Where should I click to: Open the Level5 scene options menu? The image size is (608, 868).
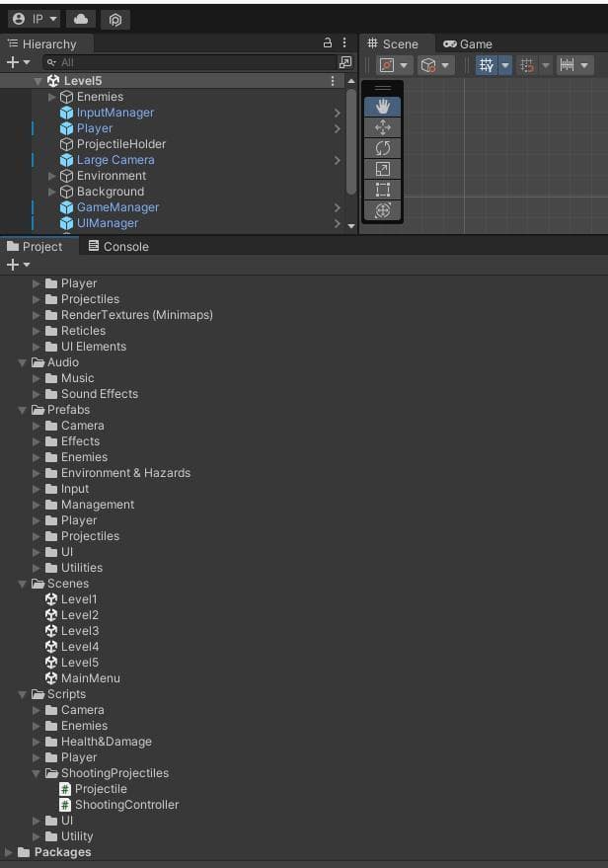pos(333,81)
